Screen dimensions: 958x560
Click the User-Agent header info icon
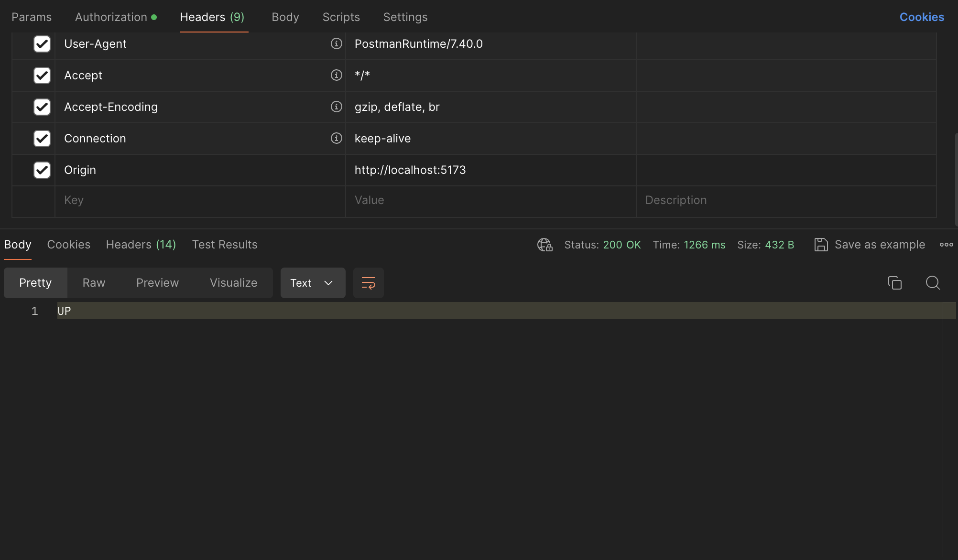pyautogui.click(x=337, y=43)
